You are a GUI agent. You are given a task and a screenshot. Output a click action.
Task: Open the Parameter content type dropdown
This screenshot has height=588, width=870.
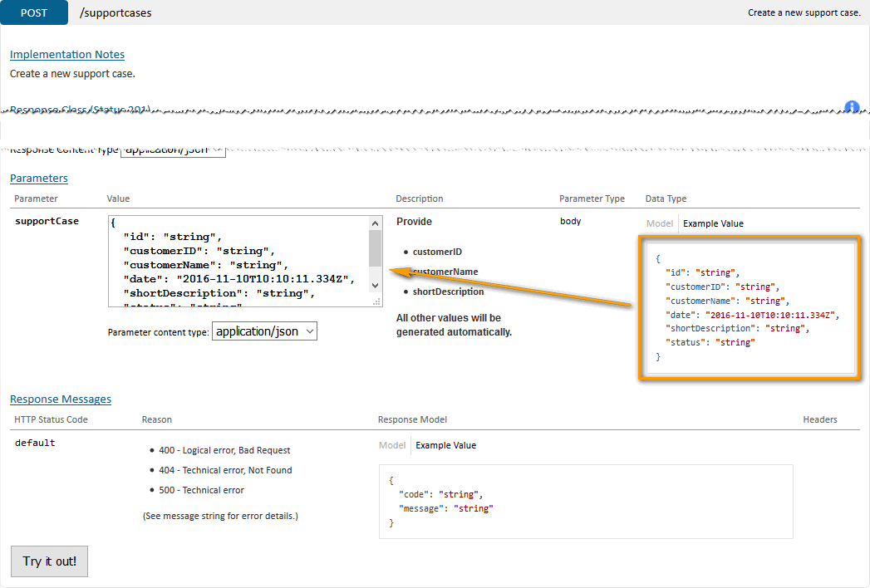point(265,331)
